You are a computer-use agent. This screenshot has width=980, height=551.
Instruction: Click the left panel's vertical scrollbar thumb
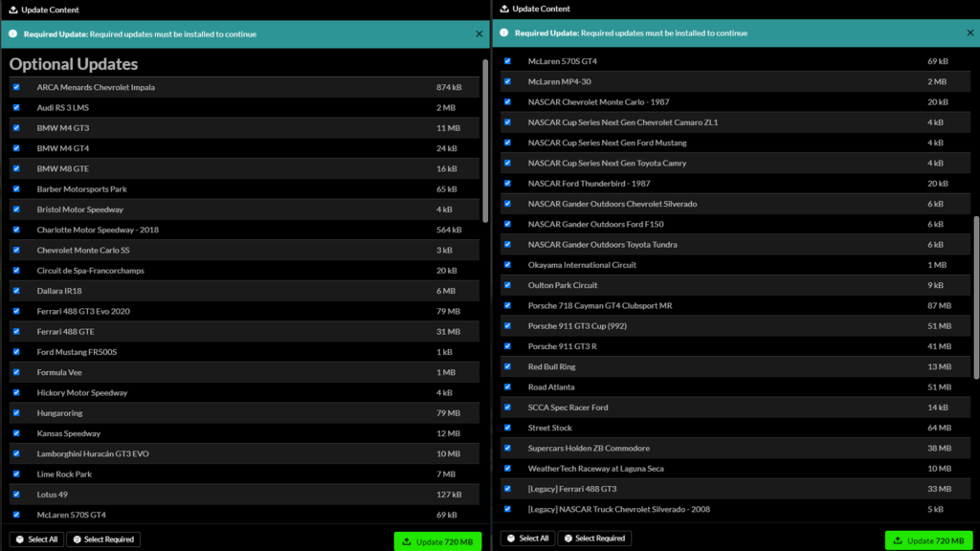point(485,142)
